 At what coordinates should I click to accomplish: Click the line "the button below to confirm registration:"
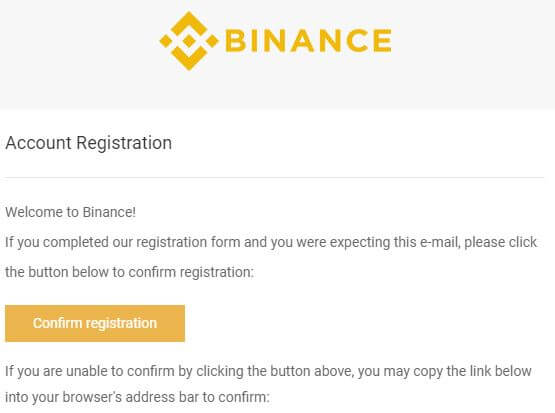130,273
